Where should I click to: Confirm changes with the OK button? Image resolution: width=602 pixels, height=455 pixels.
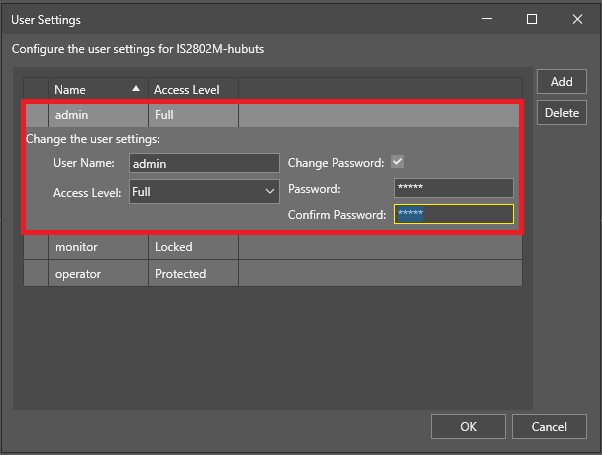coord(468,426)
